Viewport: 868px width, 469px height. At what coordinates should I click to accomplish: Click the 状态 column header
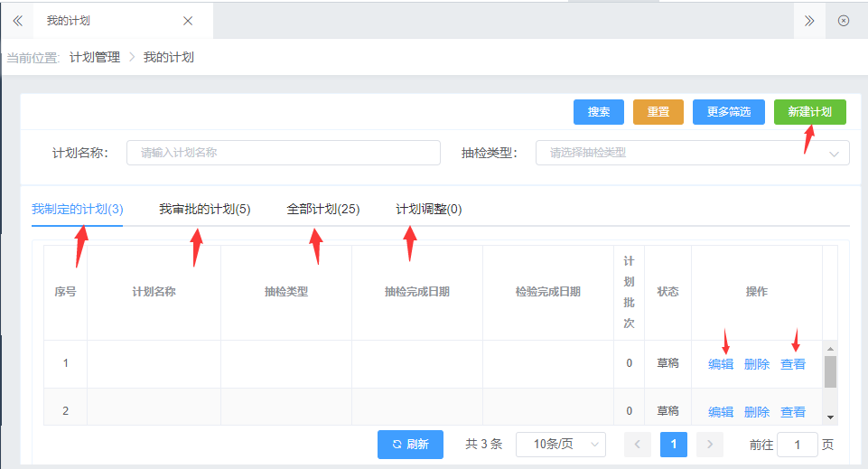pyautogui.click(x=667, y=292)
